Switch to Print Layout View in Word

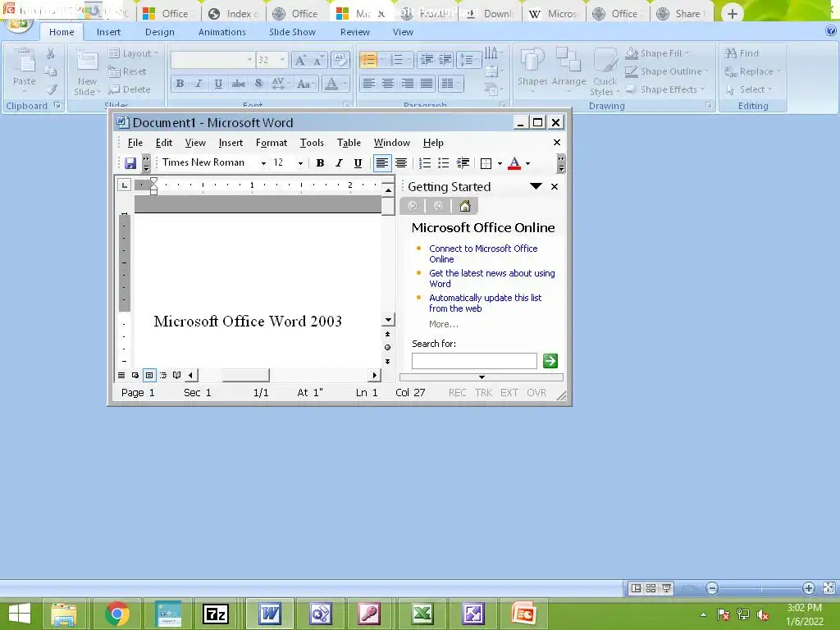[x=149, y=375]
